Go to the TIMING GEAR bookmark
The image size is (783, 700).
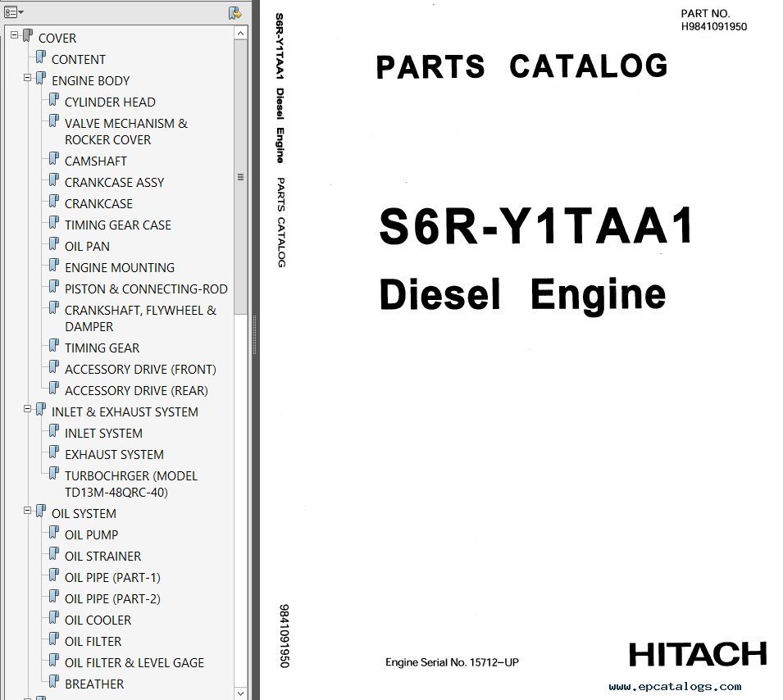pos(102,348)
